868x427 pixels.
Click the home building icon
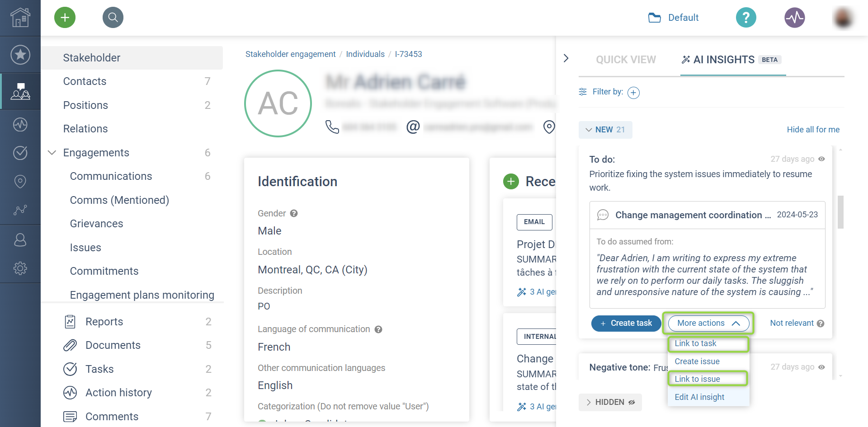(x=20, y=18)
